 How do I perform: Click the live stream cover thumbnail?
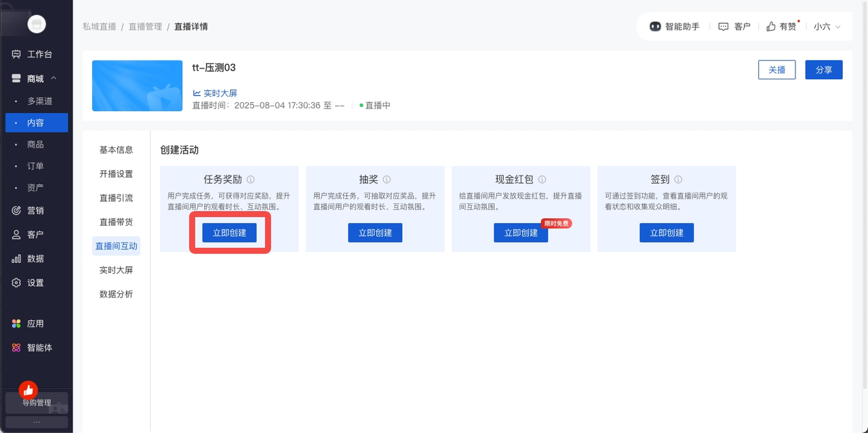coord(137,85)
